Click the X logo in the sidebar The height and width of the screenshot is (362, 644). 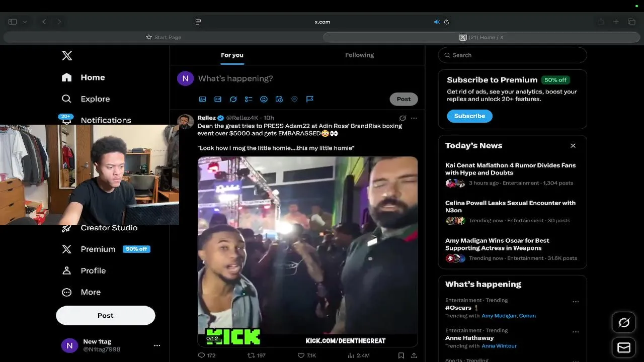[x=67, y=56]
